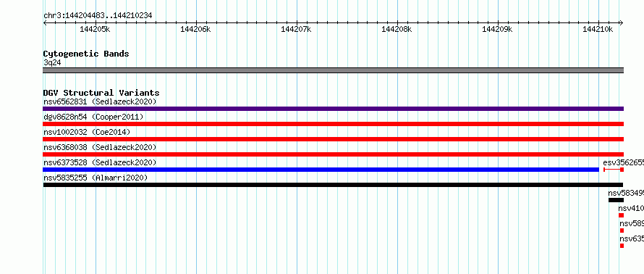Click the label starting with nsv583495
Image resolution: width=644 pixels, height=274 pixels.
626,193
